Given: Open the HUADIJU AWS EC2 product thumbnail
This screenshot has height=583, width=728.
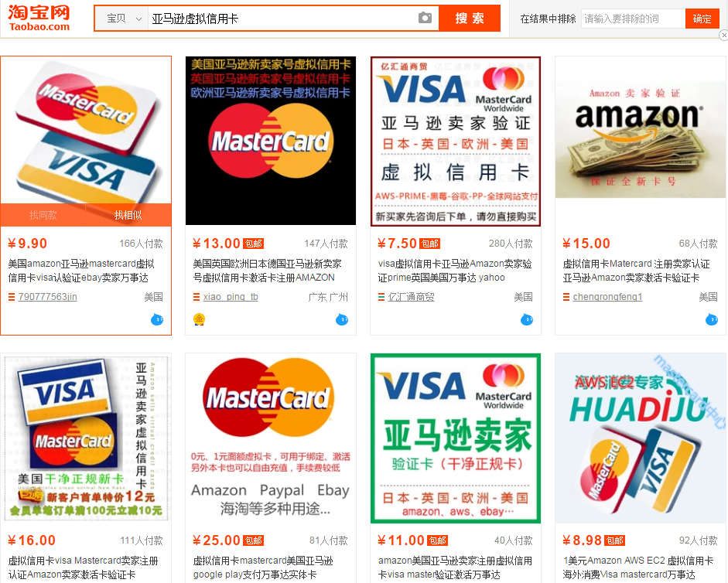Looking at the screenshot, I should pyautogui.click(x=641, y=438).
